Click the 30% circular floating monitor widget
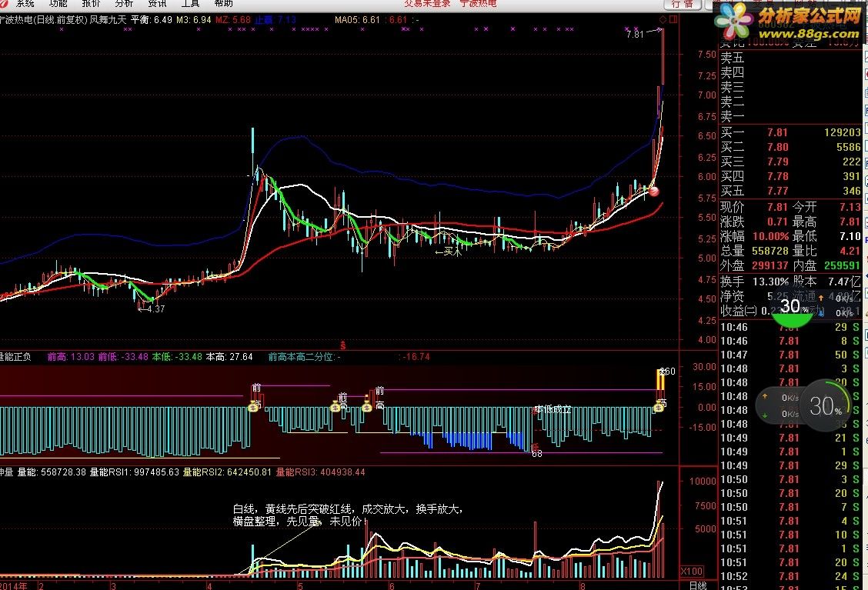 click(x=826, y=405)
